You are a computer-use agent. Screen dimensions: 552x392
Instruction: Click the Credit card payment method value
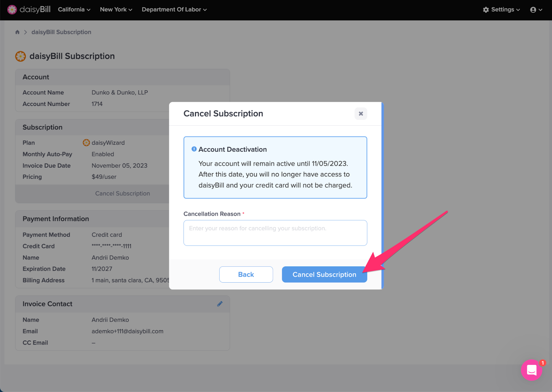point(107,235)
